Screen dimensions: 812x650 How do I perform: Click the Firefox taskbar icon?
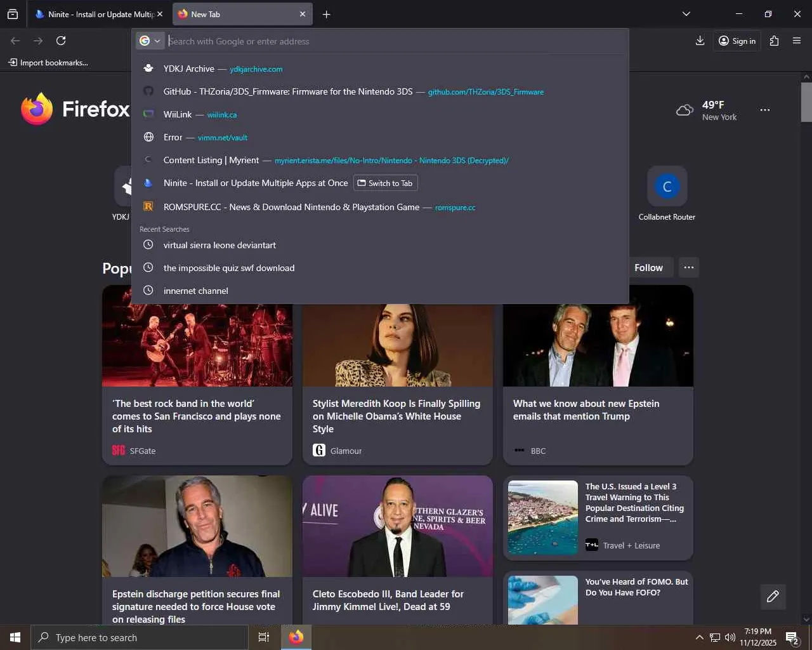296,637
